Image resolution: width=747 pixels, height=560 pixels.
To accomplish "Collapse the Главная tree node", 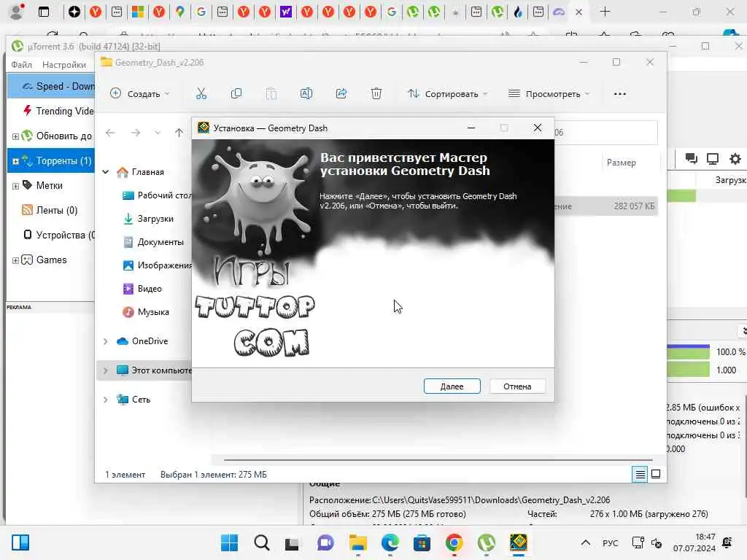I will point(106,172).
